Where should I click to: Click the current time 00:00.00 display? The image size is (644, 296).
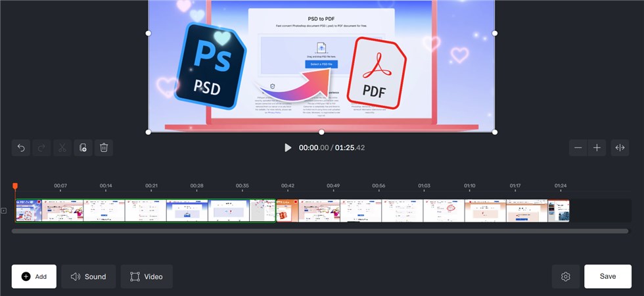(314, 147)
